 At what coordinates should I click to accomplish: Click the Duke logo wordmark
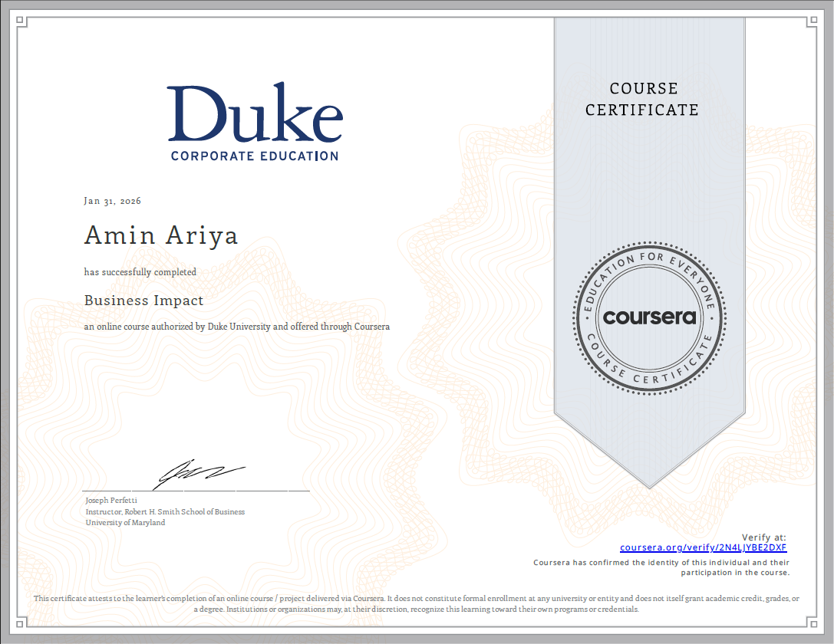point(255,113)
